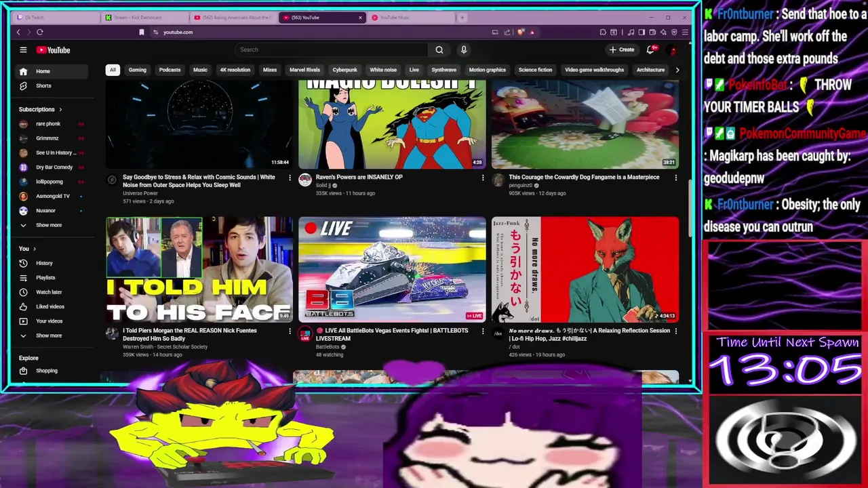This screenshot has height=488, width=868.
Task: Play the No more draws fox thumbnail
Action: tap(585, 269)
